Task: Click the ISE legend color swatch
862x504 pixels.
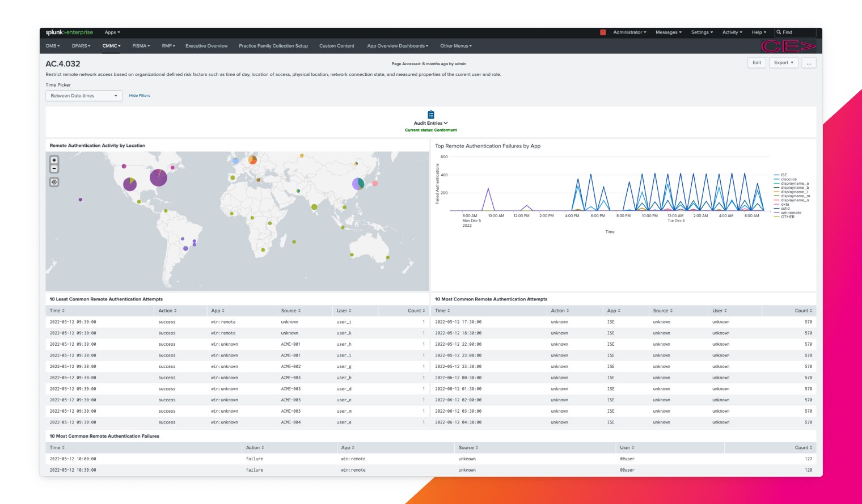Action: point(776,175)
